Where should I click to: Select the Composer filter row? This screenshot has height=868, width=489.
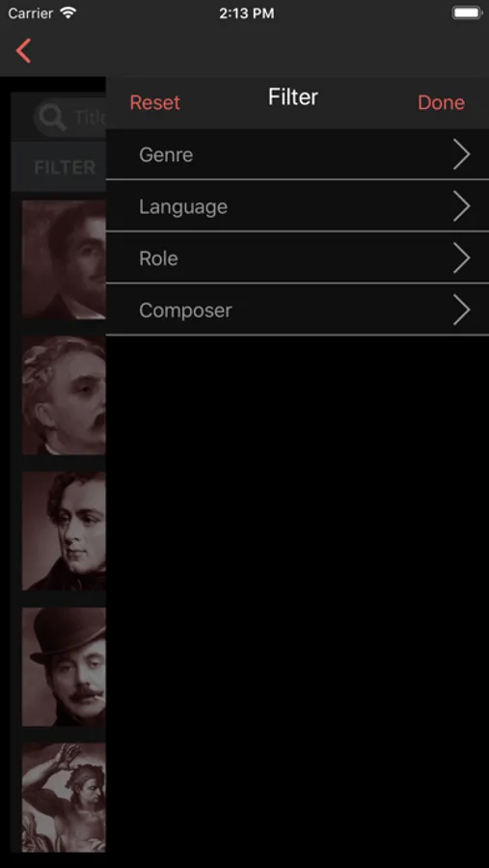[297, 310]
